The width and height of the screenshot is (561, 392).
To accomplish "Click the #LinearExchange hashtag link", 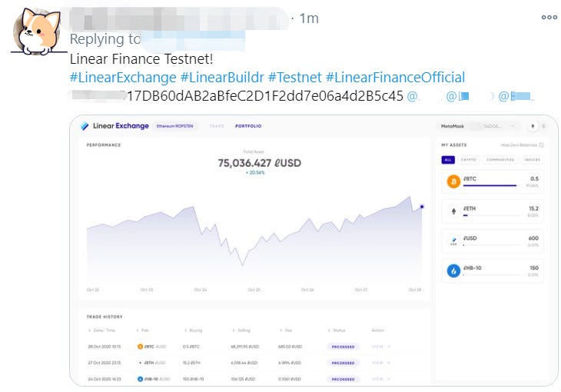I will [x=122, y=77].
